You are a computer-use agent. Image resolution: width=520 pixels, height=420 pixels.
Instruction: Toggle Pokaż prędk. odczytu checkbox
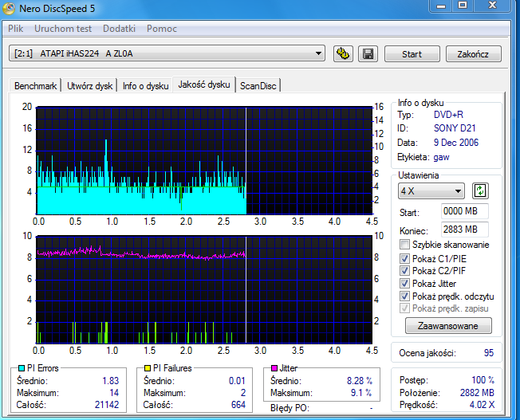(404, 296)
